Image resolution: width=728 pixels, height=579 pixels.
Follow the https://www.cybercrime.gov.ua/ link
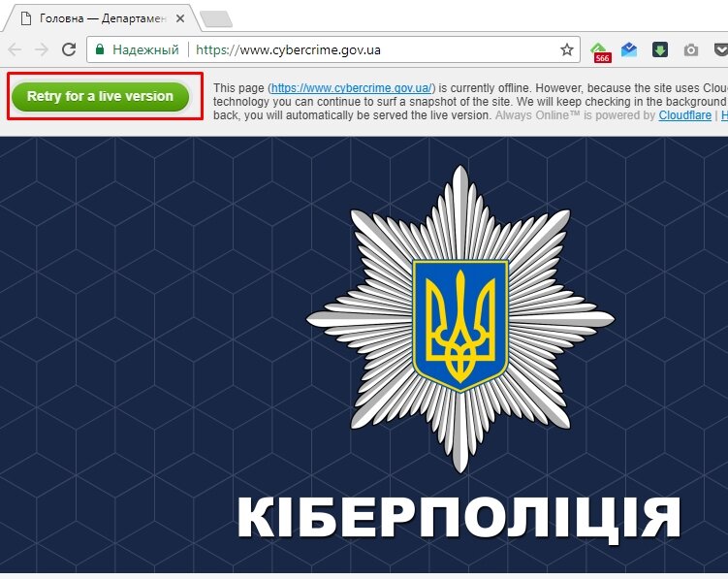tap(352, 88)
